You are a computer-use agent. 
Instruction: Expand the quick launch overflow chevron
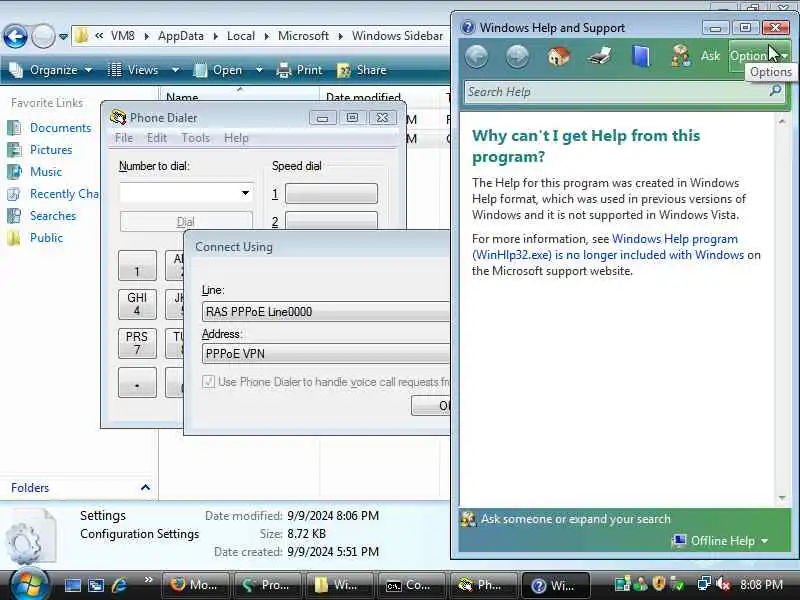(148, 580)
